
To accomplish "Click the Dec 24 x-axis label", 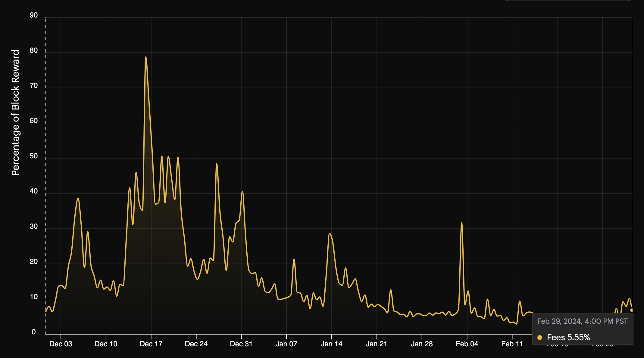I will [196, 344].
